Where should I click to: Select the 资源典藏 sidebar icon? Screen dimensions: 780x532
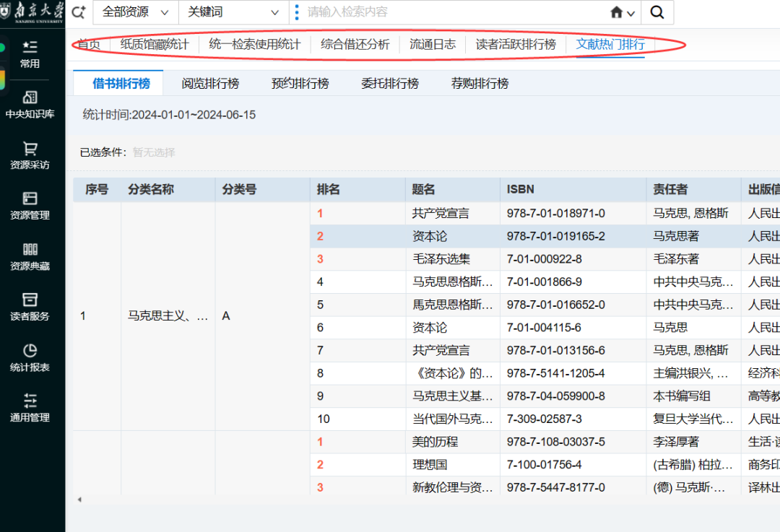(30, 256)
